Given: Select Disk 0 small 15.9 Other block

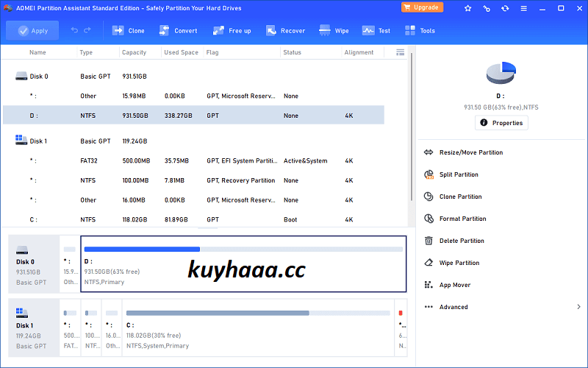Looking at the screenshot, I should point(70,264).
